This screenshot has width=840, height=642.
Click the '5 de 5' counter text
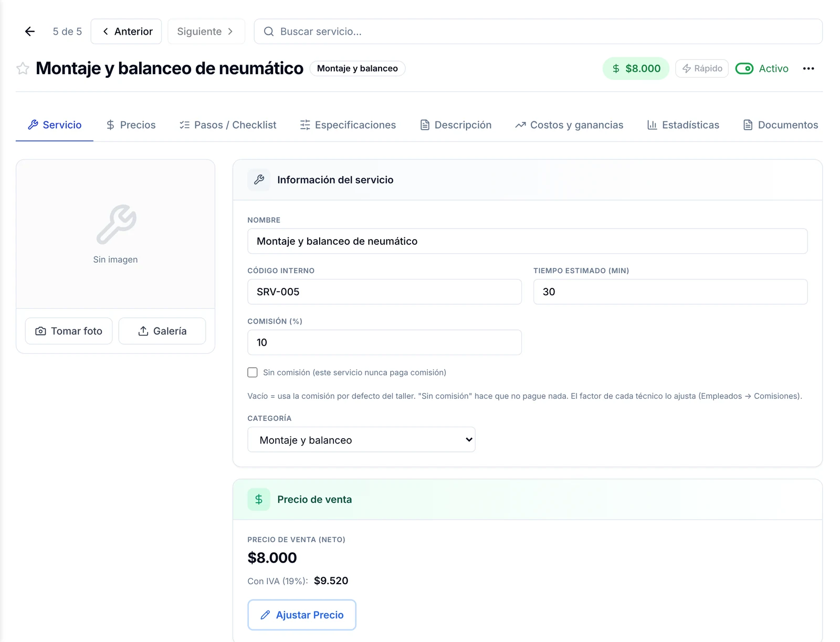67,32
